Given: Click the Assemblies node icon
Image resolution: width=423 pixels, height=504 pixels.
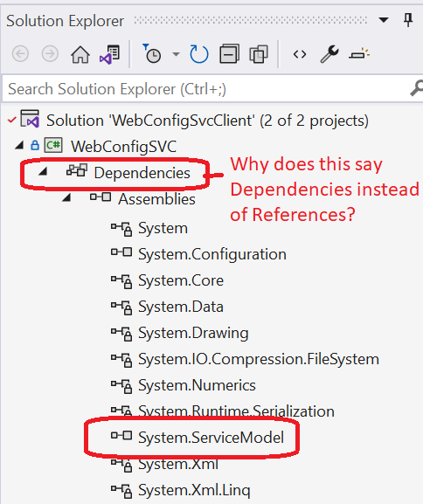Looking at the screenshot, I should [x=101, y=197].
